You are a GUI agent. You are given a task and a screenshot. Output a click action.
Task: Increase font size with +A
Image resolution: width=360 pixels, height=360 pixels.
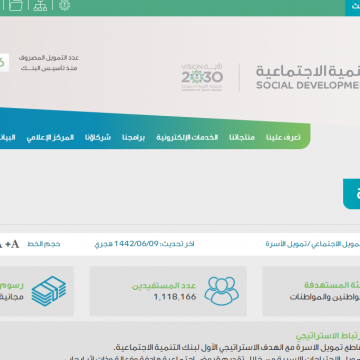coord(12,244)
